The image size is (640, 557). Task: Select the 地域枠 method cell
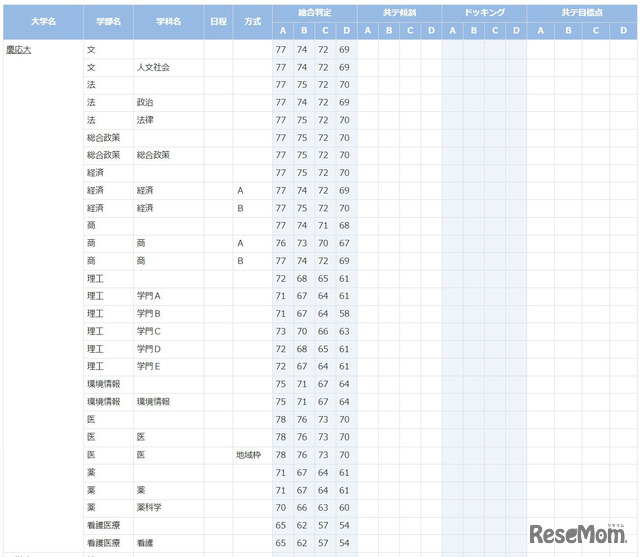pyautogui.click(x=248, y=454)
